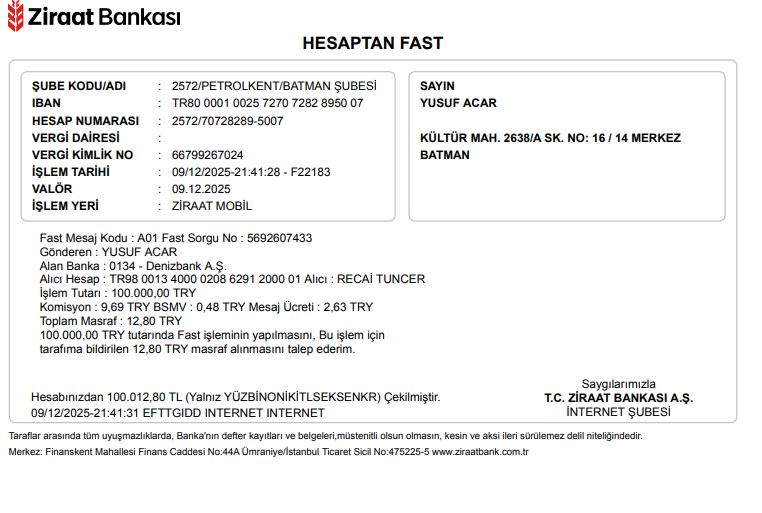Click the ZİRAAT MOBİL transaction place value

212,206
